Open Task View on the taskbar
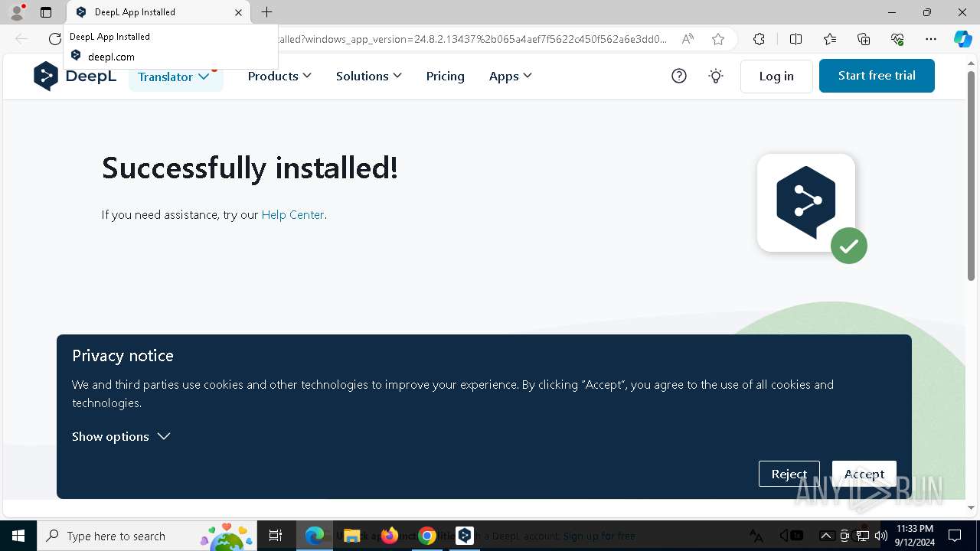 276,536
